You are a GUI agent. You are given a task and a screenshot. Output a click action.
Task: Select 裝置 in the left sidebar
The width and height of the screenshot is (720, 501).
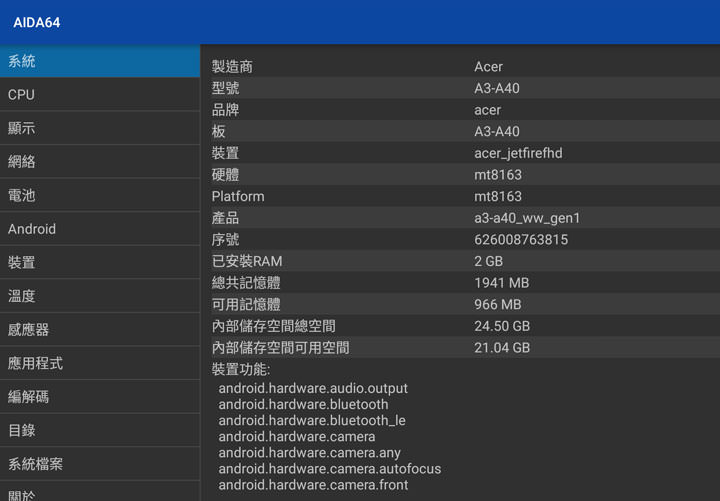(x=100, y=262)
